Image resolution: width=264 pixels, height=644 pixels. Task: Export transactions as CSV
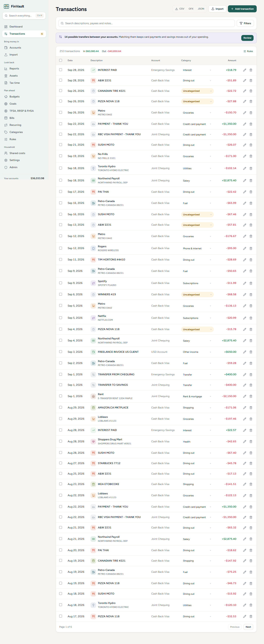point(180,9)
